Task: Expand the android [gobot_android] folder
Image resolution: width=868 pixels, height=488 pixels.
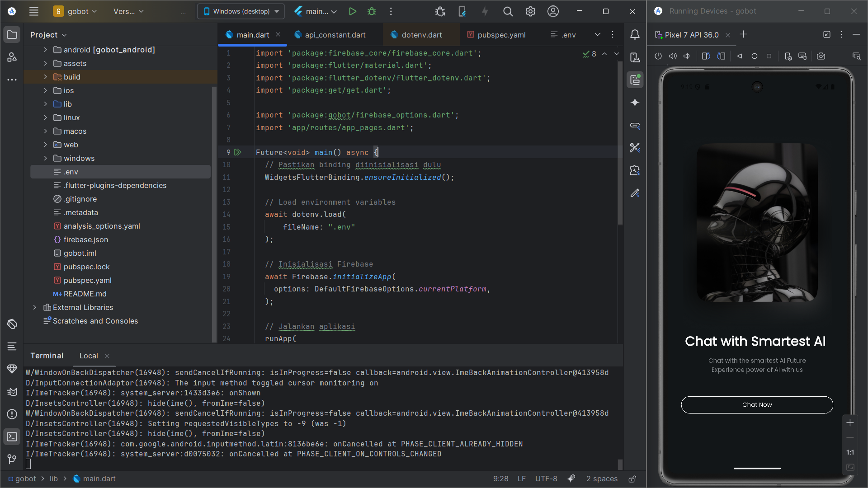Action: pos(45,50)
